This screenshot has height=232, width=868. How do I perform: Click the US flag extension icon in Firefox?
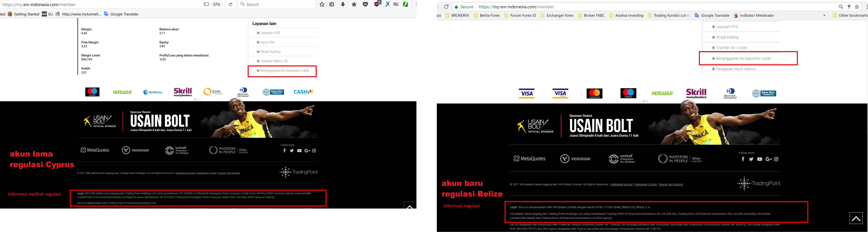pyautogui.click(x=396, y=4)
